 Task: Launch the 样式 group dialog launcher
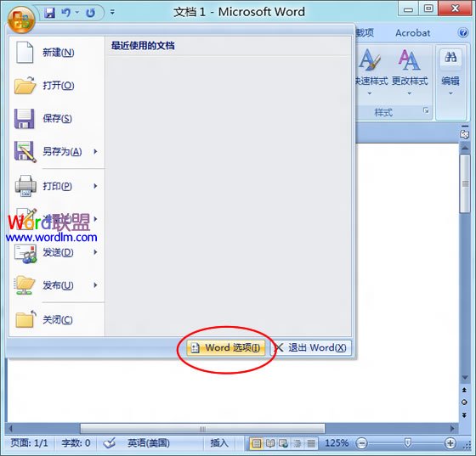pyautogui.click(x=426, y=110)
